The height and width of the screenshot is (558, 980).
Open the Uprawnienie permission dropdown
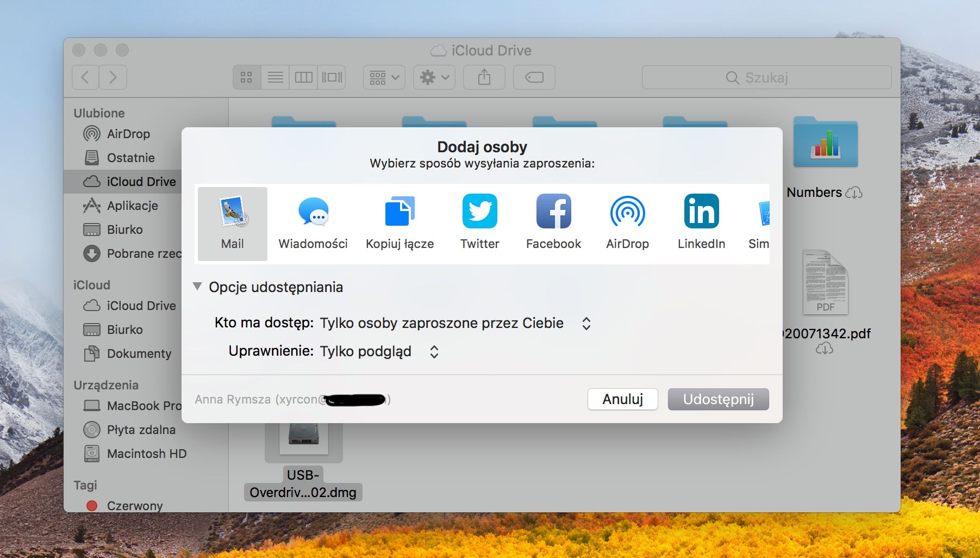coord(379,351)
